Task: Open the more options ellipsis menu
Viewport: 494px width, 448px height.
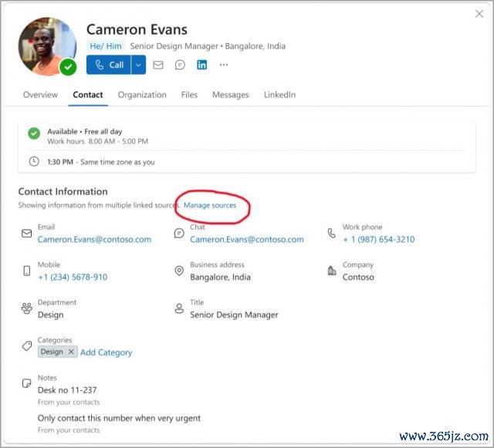Action: click(224, 65)
